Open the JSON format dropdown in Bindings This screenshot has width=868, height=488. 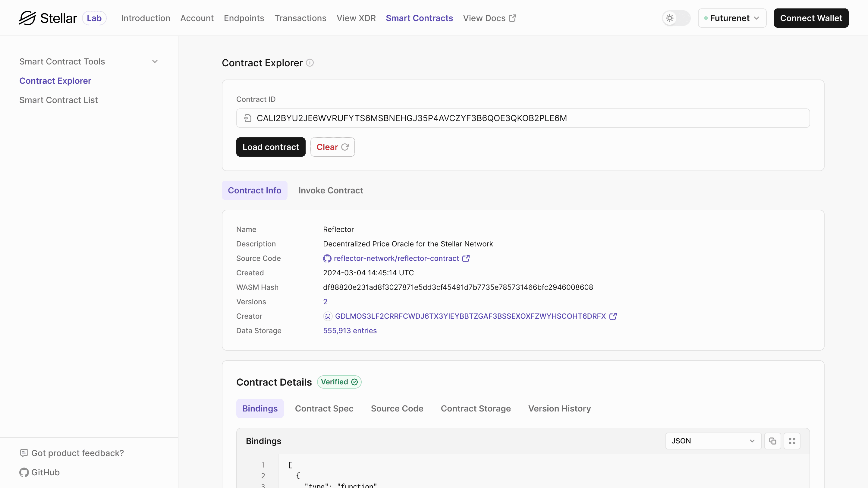coord(713,441)
